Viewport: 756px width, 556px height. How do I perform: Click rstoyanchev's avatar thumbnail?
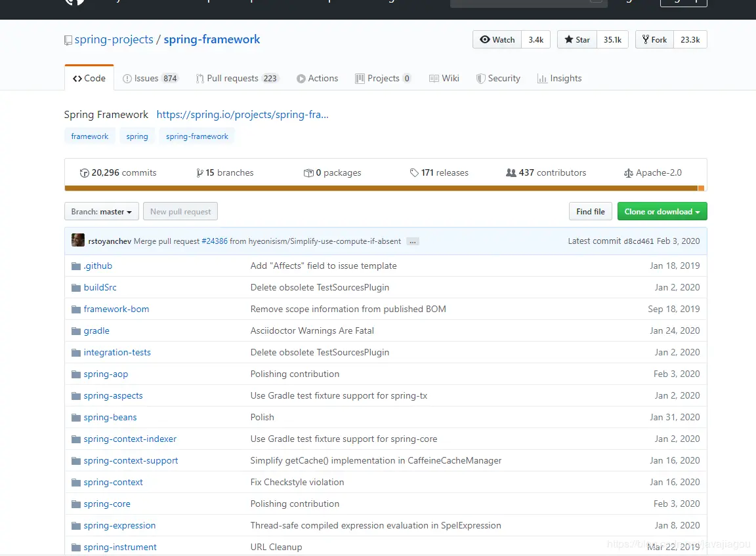tap(78, 240)
